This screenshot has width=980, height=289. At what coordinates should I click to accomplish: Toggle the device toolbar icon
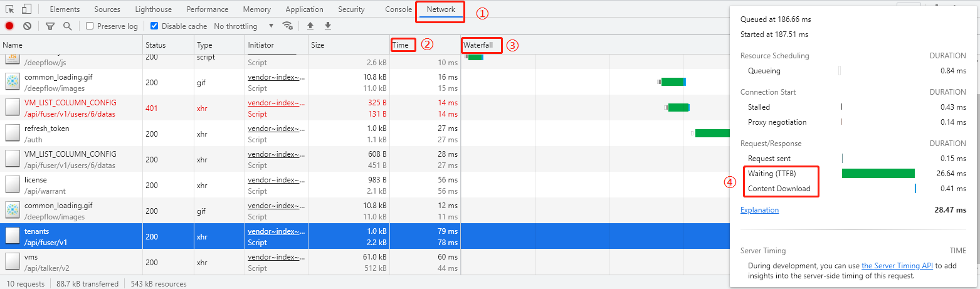(x=26, y=9)
